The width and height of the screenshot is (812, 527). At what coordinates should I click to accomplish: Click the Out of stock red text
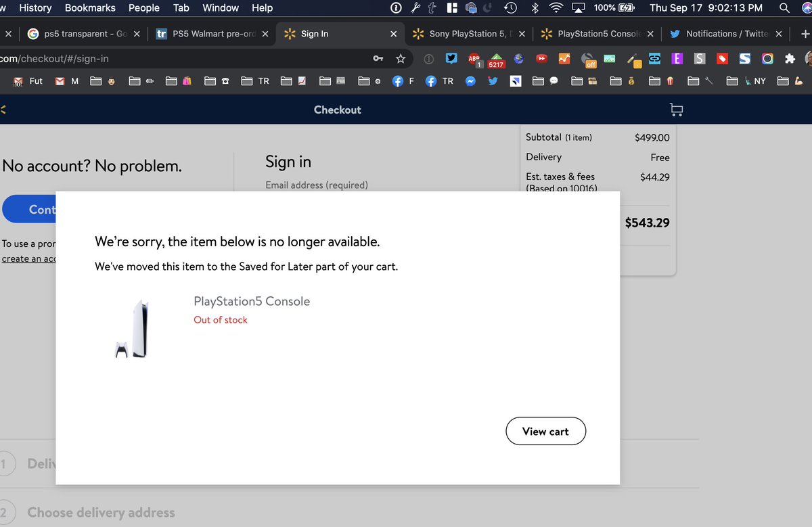pyautogui.click(x=221, y=320)
